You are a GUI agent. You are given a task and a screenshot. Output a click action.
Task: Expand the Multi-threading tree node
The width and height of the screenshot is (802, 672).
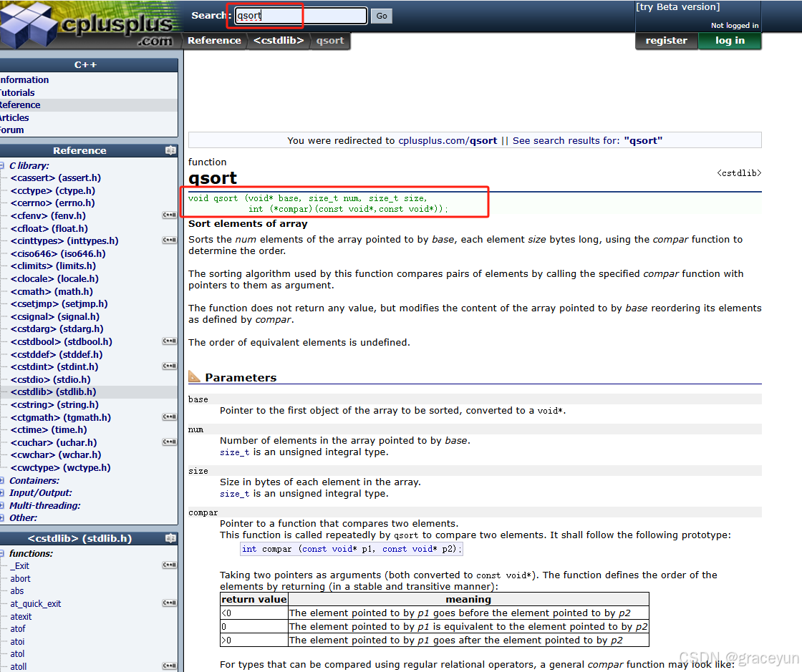tap(2, 505)
